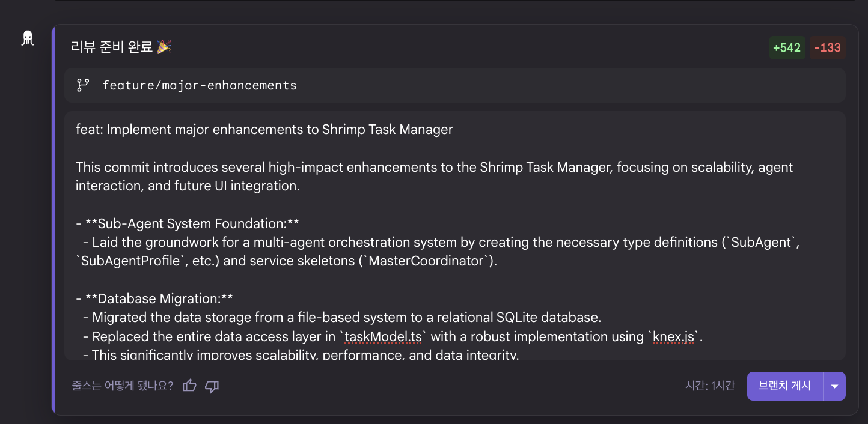The height and width of the screenshot is (424, 868).
Task: Open the dropdown arrow beside 브랜치 게시
Action: pyautogui.click(x=834, y=386)
